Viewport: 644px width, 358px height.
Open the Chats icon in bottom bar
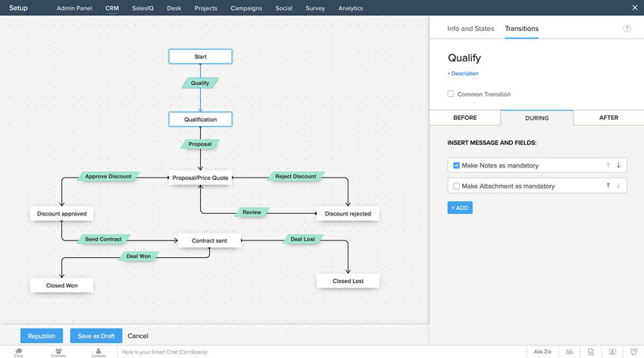click(19, 352)
